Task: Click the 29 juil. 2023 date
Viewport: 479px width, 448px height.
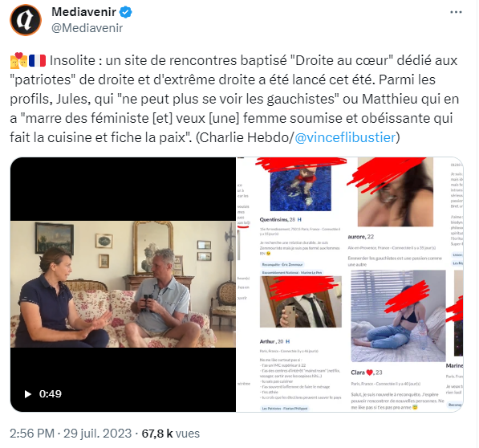Action: coord(97,434)
